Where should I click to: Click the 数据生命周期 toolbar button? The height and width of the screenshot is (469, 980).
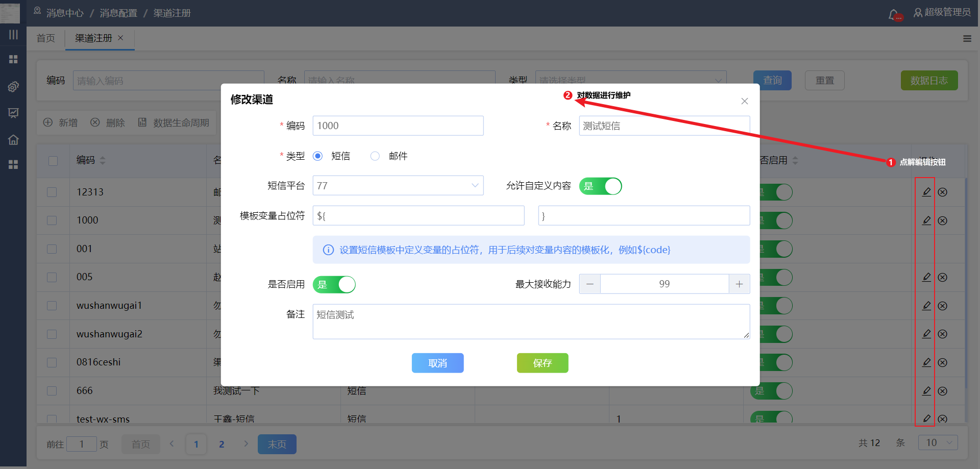(x=174, y=122)
